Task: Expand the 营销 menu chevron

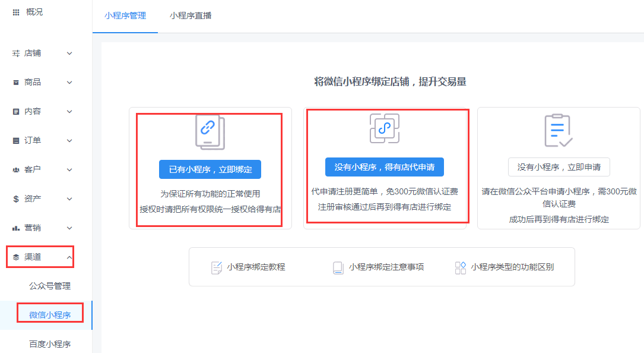Action: 69,228
